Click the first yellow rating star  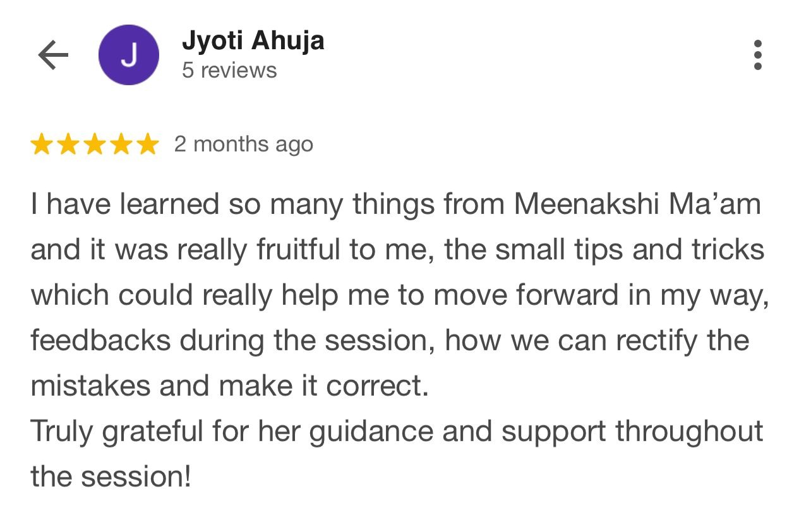pos(41,145)
